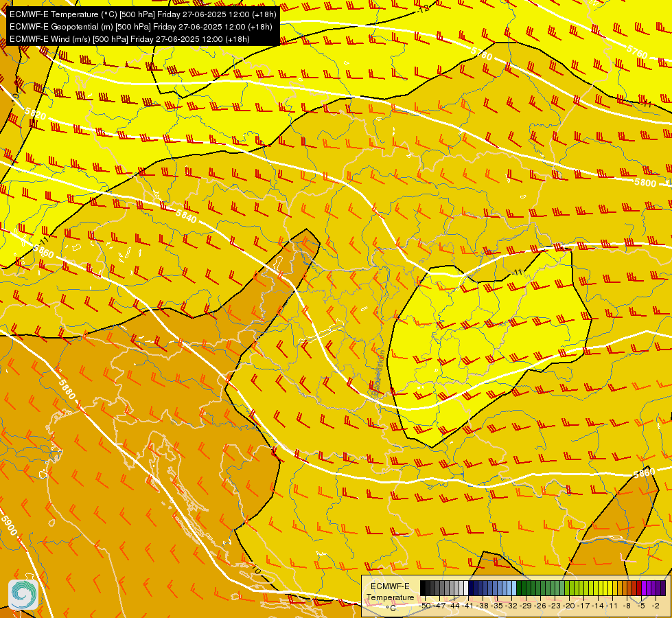672x618 pixels.
Task: Click the -47 tick on the legend
Action: [439, 606]
